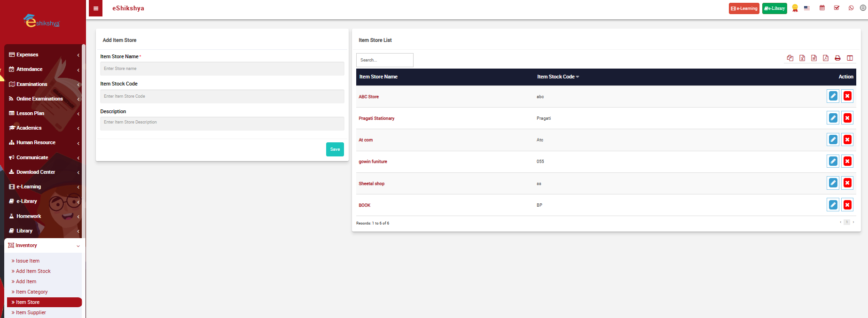Open the WhatsApp chat icon
The image size is (868, 318).
point(851,8)
